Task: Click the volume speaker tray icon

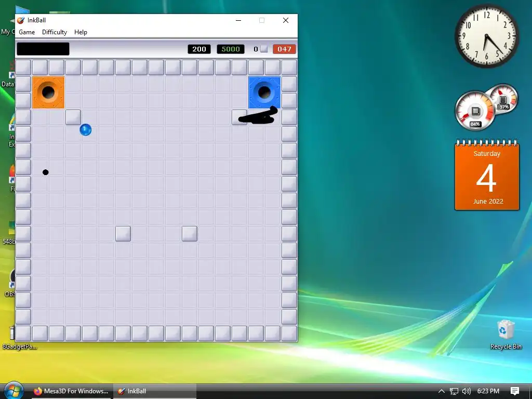Action: [x=467, y=391]
